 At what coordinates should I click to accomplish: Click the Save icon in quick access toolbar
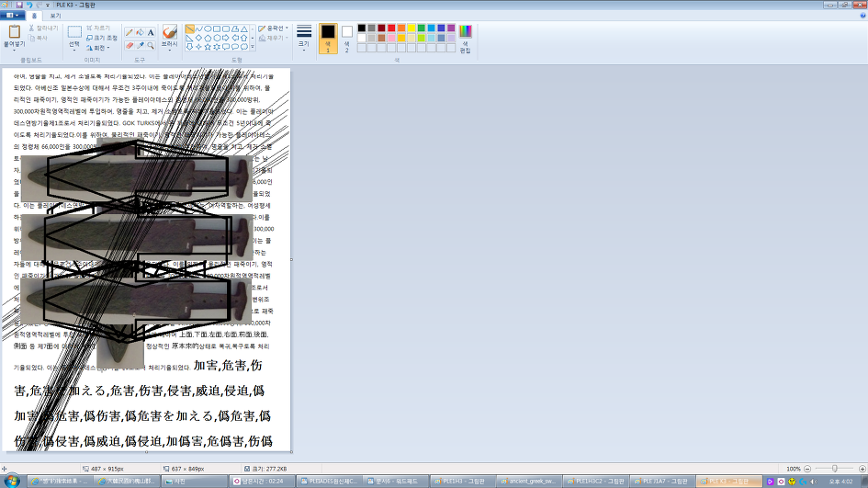coord(18,5)
